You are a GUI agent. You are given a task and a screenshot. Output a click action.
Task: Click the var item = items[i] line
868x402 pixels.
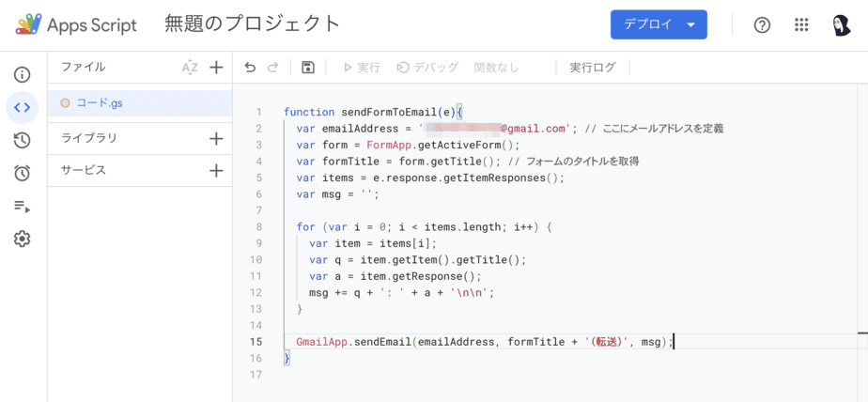click(373, 243)
